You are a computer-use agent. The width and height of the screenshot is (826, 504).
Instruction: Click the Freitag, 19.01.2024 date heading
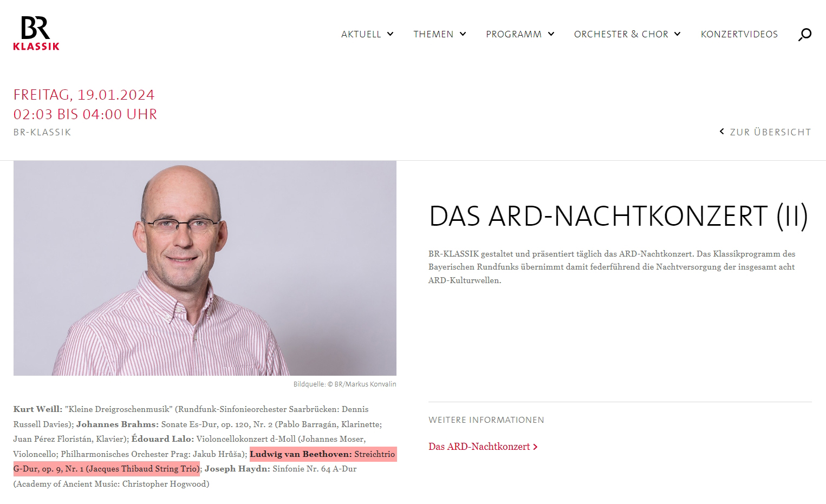point(84,95)
